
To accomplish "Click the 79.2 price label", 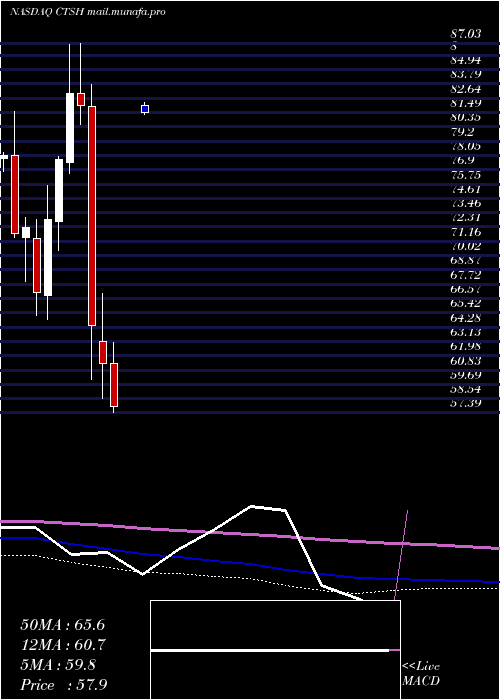I will [462, 132].
